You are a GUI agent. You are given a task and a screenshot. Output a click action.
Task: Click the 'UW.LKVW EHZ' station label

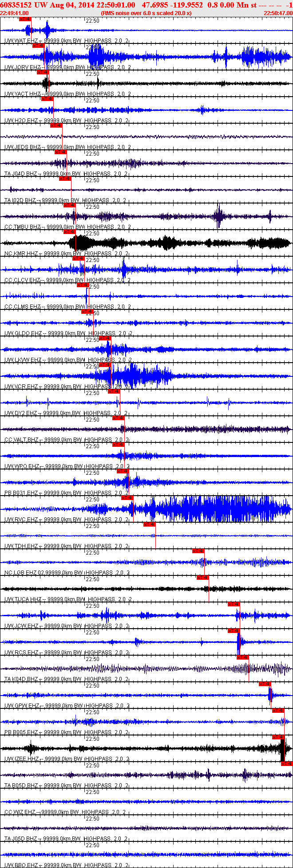23,360
